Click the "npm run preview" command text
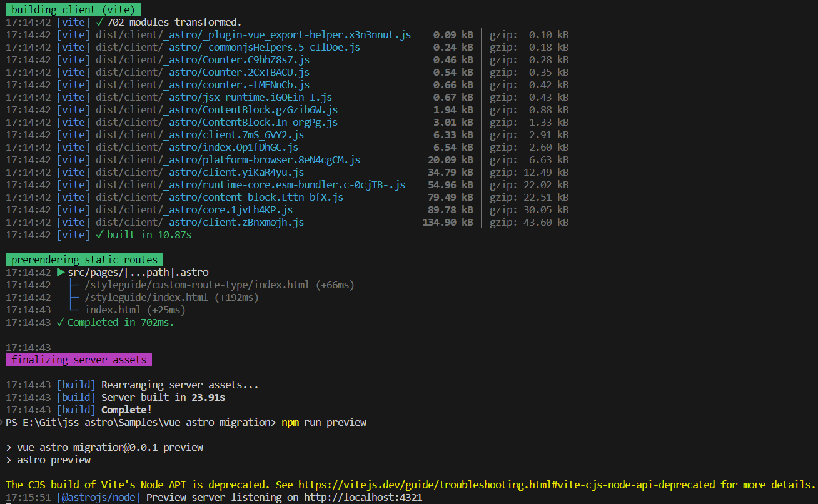The width and height of the screenshot is (818, 504). (x=323, y=423)
